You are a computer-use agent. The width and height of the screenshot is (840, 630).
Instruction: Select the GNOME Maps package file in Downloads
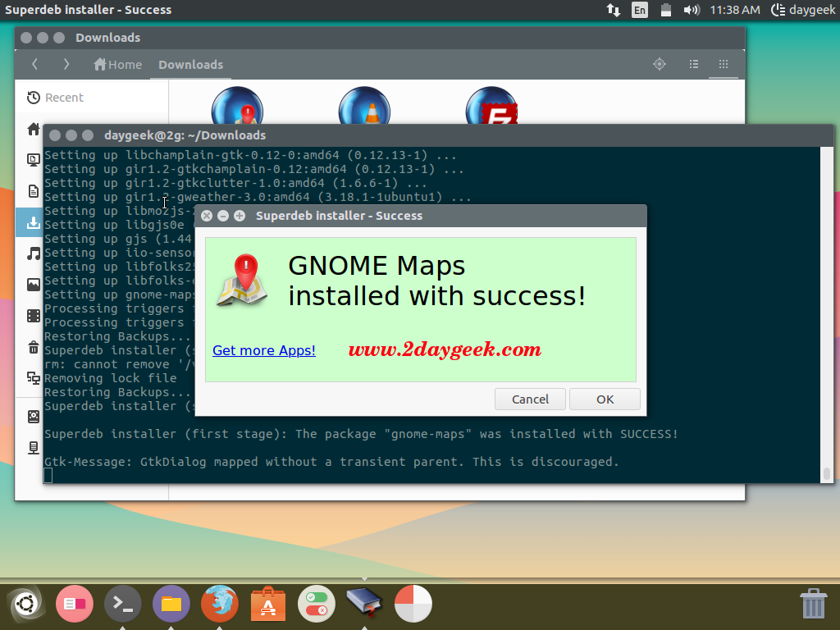237,106
